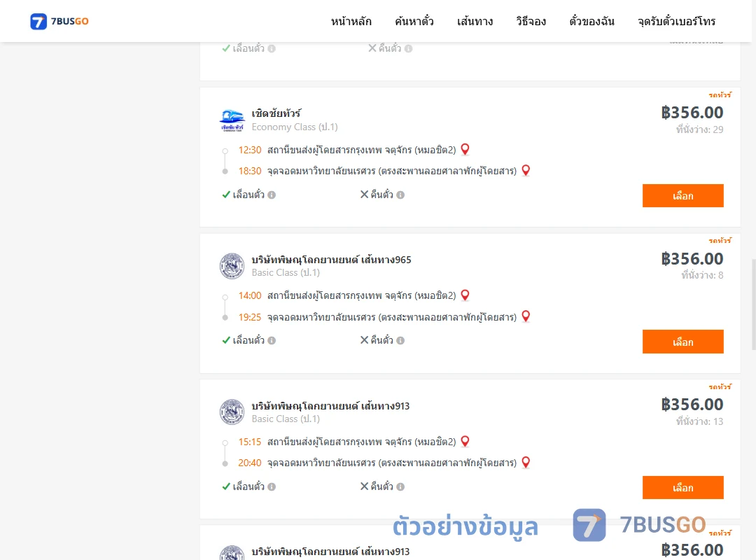Click the เชิดชัยทัวร์ company name
756x560 pixels.
click(x=276, y=114)
